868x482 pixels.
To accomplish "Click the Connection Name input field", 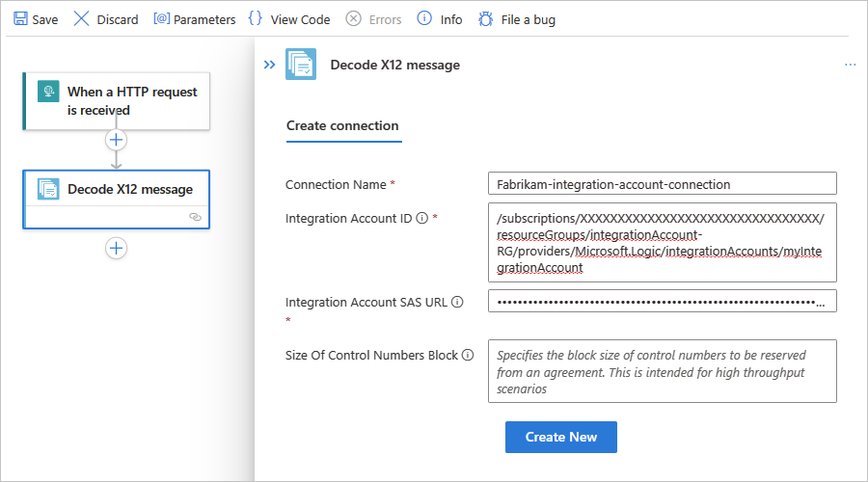I will click(662, 184).
